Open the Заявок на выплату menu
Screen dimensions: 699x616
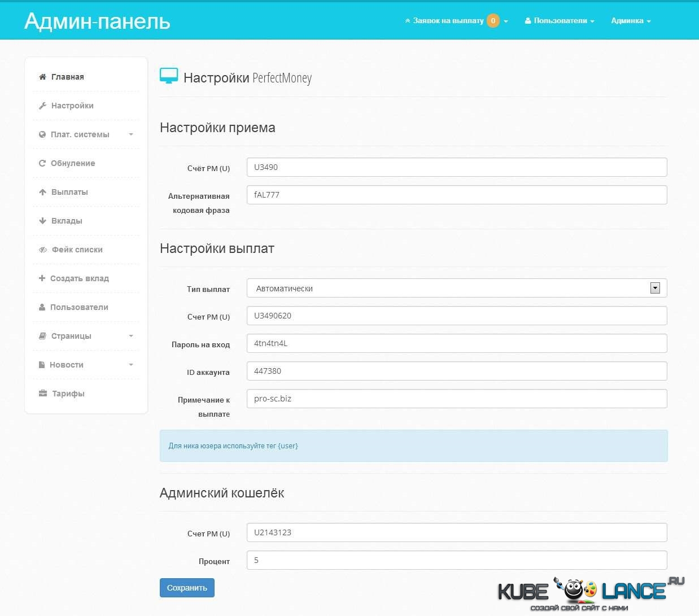[x=456, y=21]
